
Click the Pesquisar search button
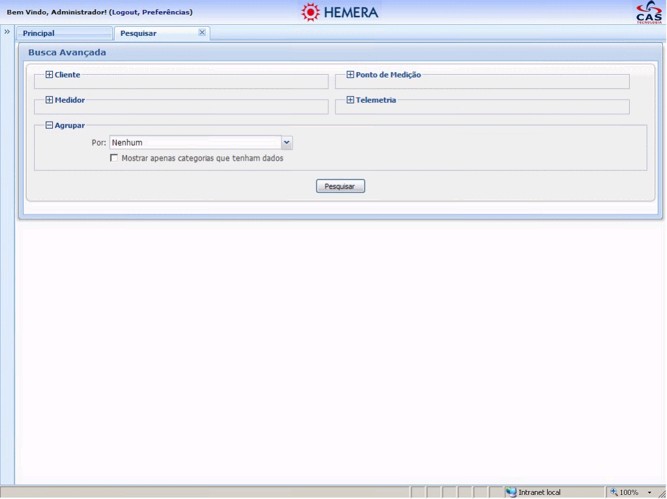tap(340, 186)
